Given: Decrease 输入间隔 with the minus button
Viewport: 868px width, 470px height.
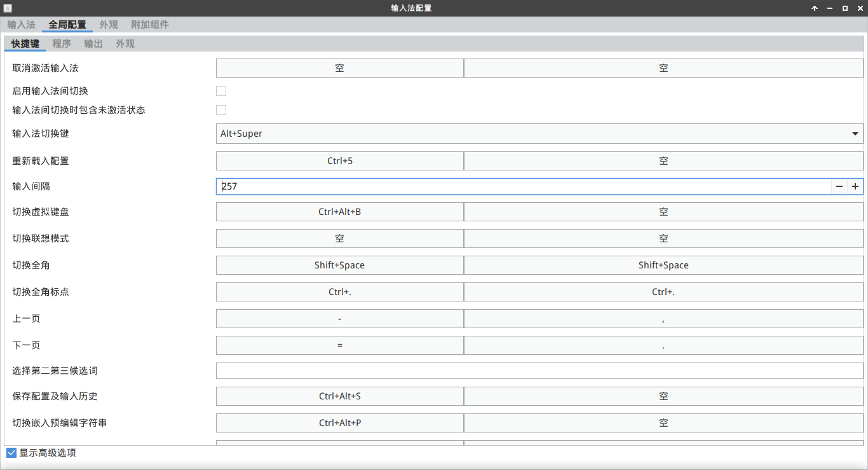Looking at the screenshot, I should (839, 186).
